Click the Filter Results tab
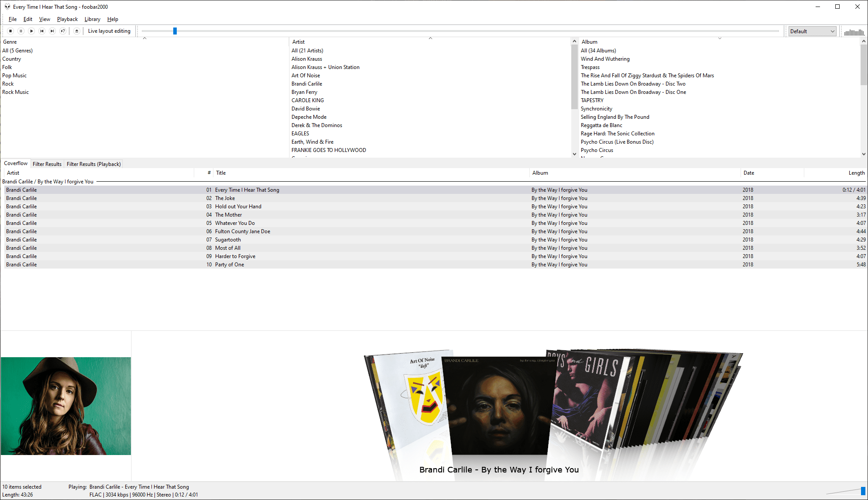 tap(47, 163)
